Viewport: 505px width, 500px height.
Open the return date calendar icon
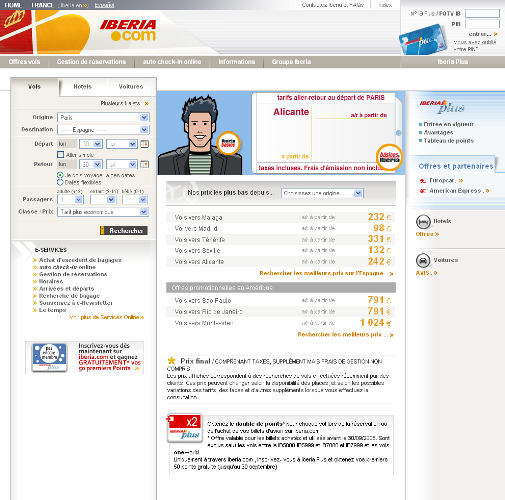click(144, 164)
